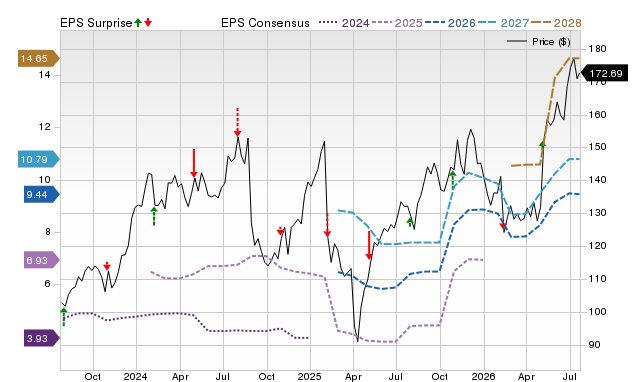The width and height of the screenshot is (640, 382).
Task: Click the red down arrow in the EPS Surprise legend
Action: coord(148,23)
